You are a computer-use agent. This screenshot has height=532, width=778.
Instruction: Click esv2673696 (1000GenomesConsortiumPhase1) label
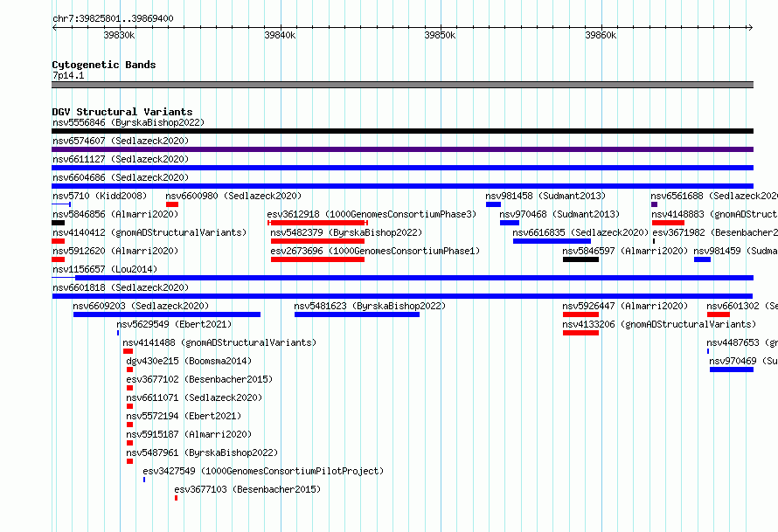(375, 251)
